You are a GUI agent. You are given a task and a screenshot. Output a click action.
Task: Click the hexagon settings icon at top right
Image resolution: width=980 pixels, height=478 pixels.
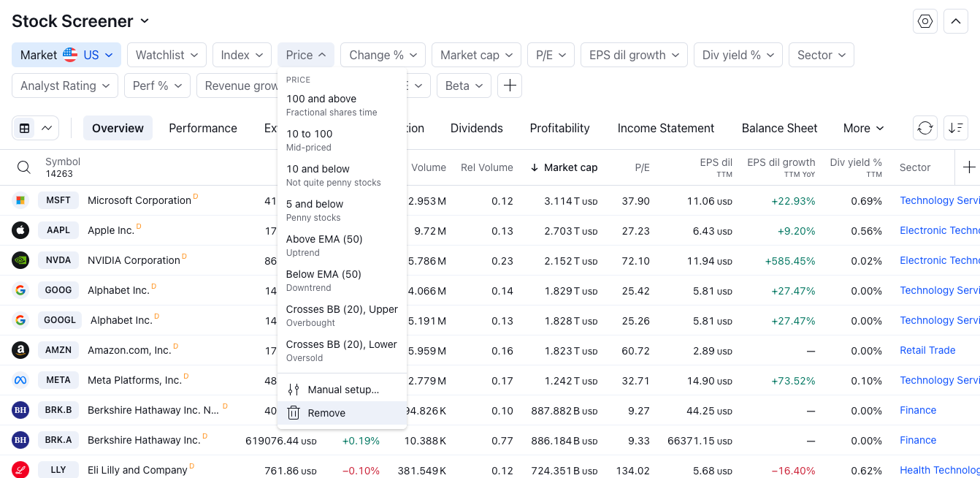click(x=925, y=21)
